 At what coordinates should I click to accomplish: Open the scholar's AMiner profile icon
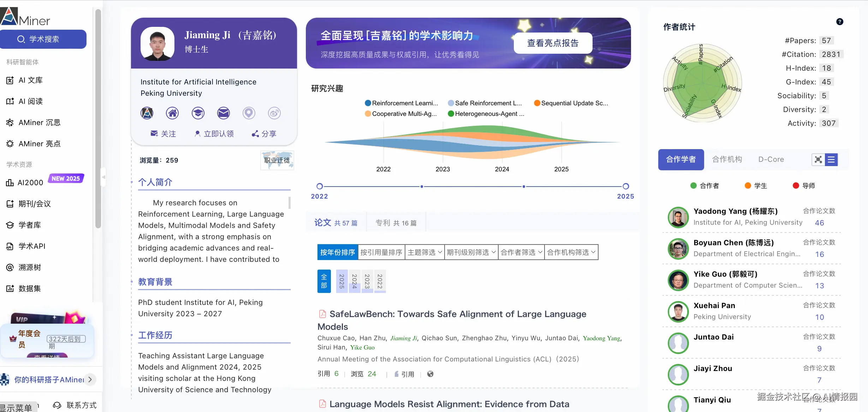(147, 113)
